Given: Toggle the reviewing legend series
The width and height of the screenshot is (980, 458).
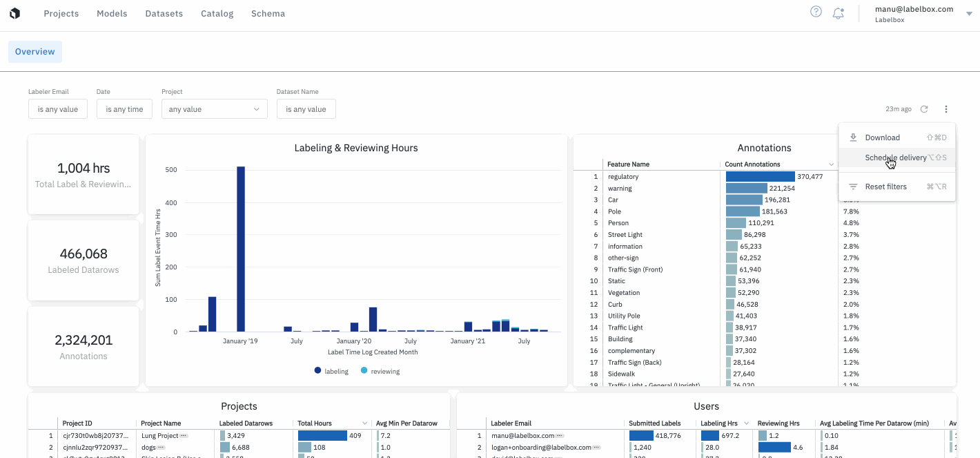Looking at the screenshot, I should pos(380,371).
